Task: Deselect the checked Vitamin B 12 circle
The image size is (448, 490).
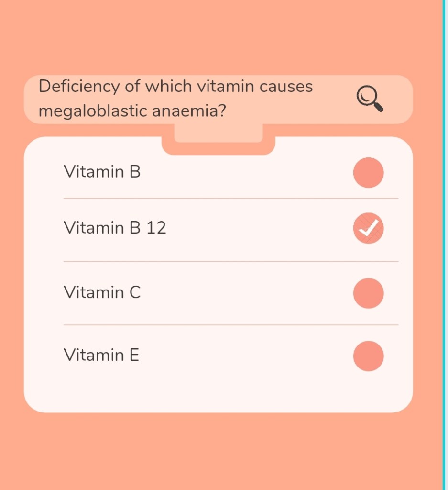Action: [x=368, y=229]
